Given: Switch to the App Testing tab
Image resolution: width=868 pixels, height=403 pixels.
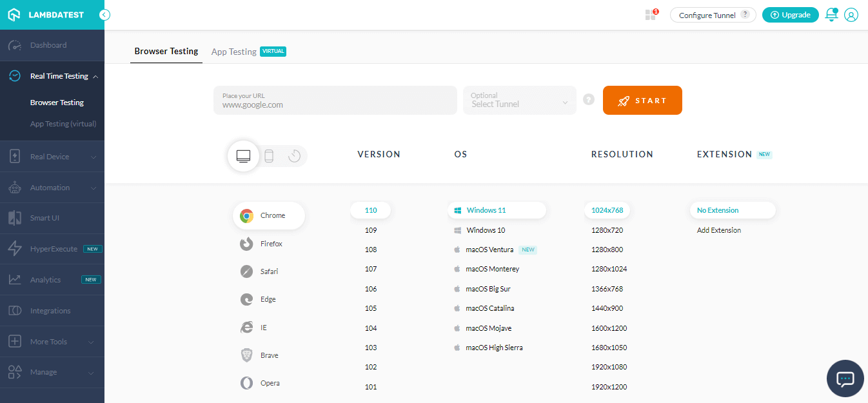Looking at the screenshot, I should click(x=235, y=51).
